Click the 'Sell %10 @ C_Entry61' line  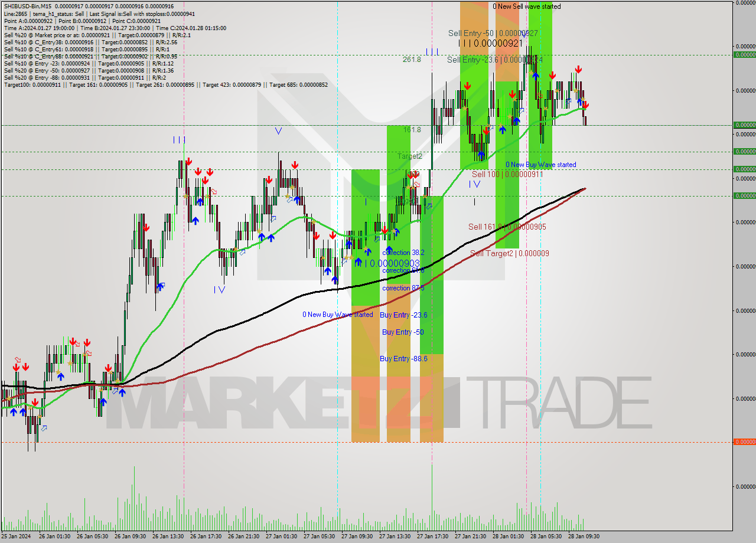(x=87, y=49)
